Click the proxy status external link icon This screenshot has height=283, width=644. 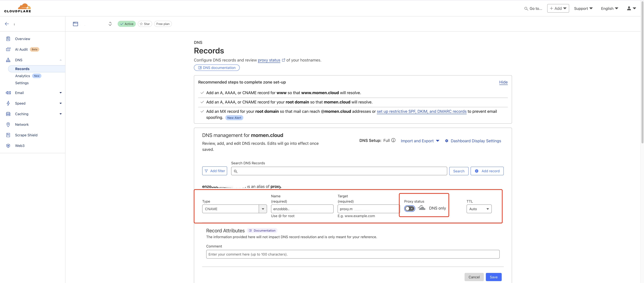pyautogui.click(x=283, y=60)
